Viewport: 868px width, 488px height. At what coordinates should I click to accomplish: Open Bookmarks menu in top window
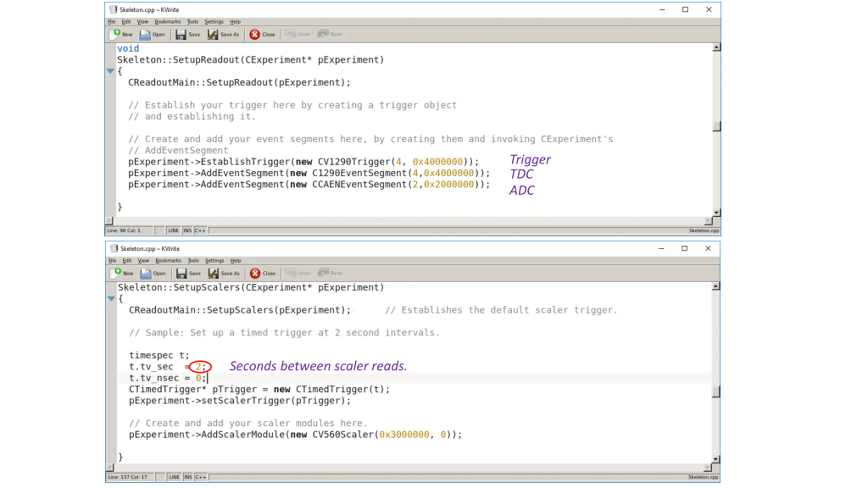click(x=167, y=22)
